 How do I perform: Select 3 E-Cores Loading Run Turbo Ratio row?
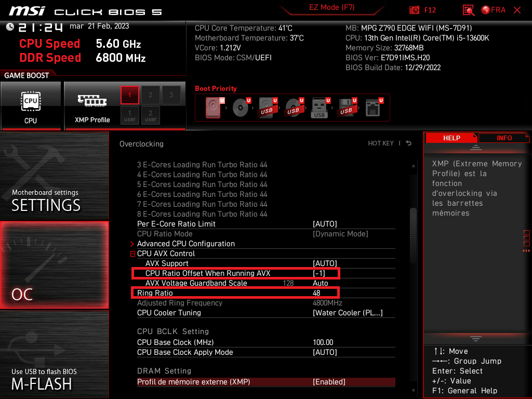click(202, 165)
